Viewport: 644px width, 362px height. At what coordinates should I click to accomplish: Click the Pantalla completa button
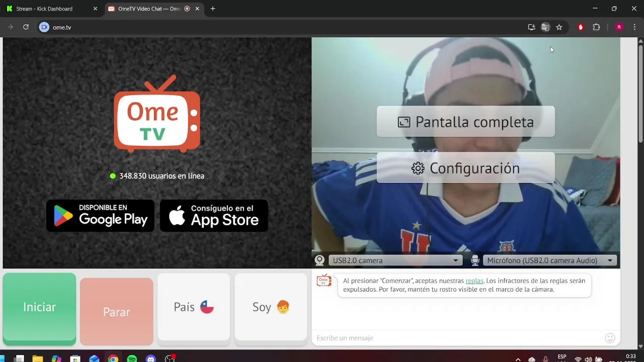(466, 122)
